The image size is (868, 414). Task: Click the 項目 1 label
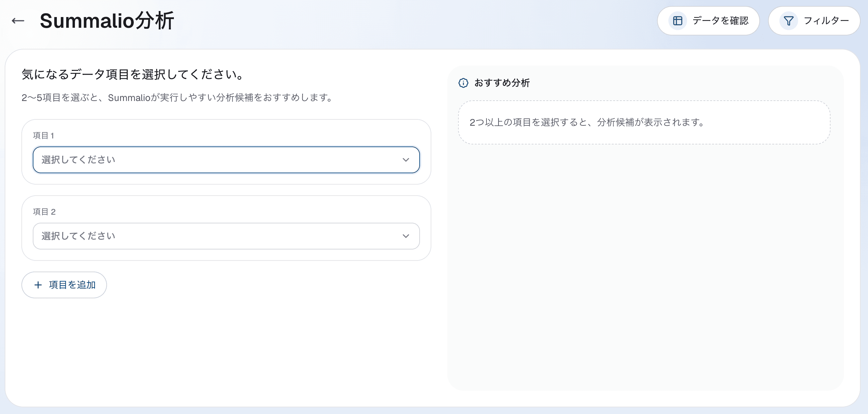pos(43,135)
